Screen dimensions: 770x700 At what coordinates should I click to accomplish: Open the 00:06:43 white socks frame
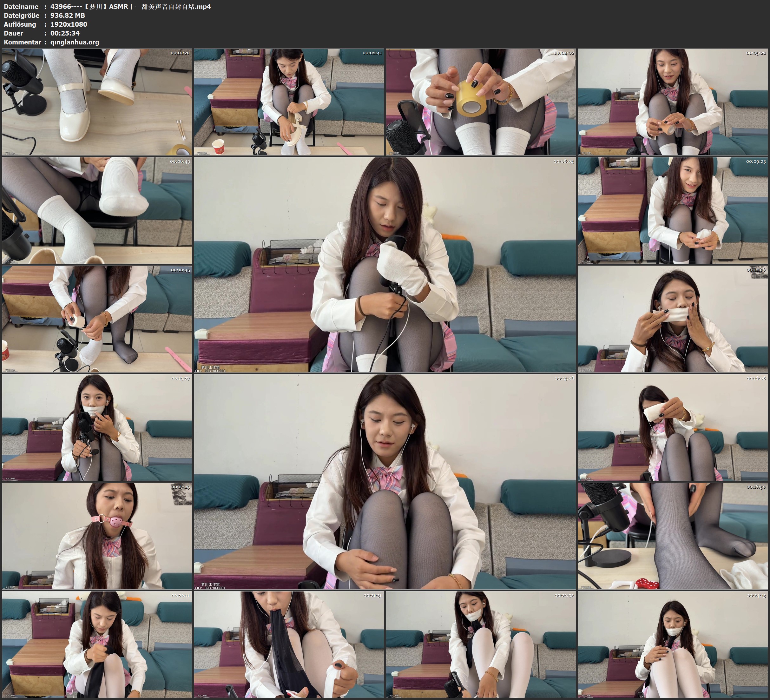tap(97, 210)
